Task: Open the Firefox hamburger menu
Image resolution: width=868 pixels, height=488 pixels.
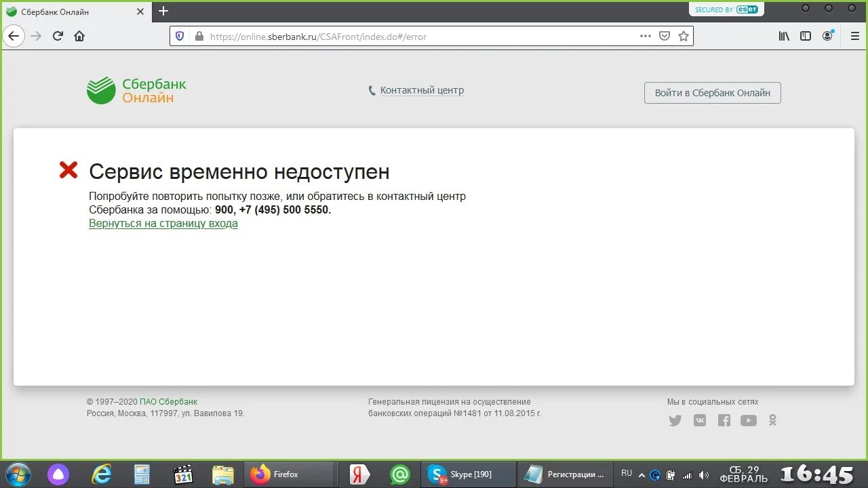Action: pos(855,36)
